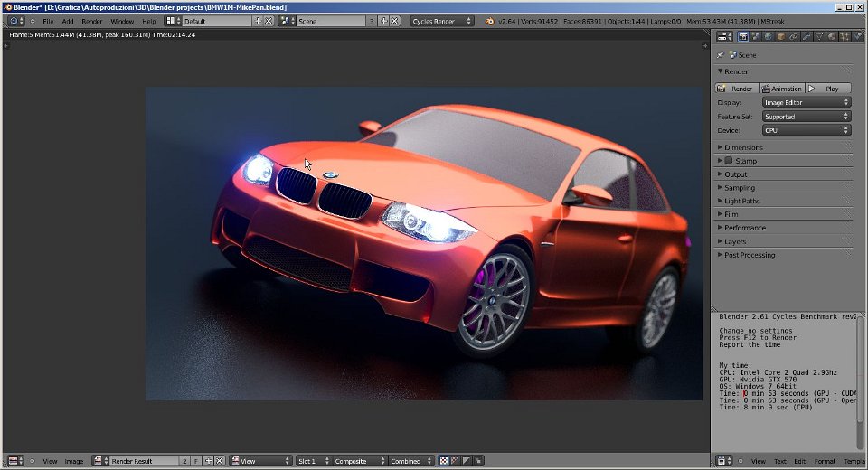Open the Cycles Render engine dropdown
This screenshot has width=868, height=470.
coord(442,21)
